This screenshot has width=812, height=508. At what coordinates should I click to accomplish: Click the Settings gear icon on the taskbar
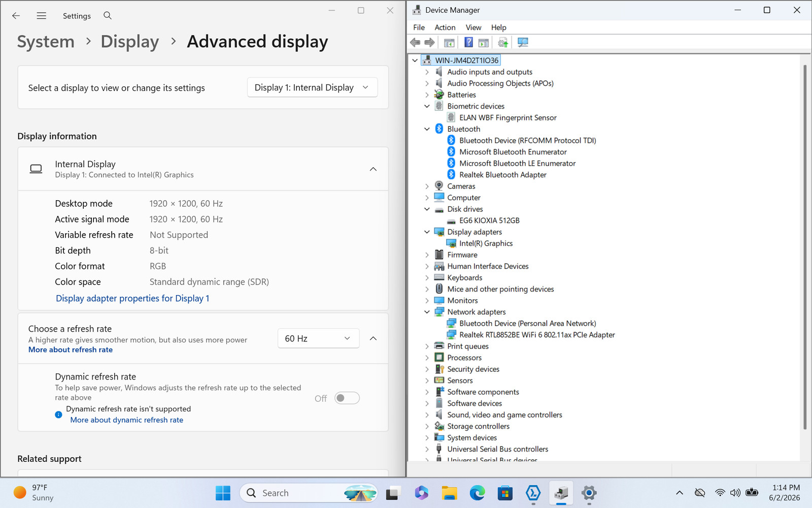589,493
